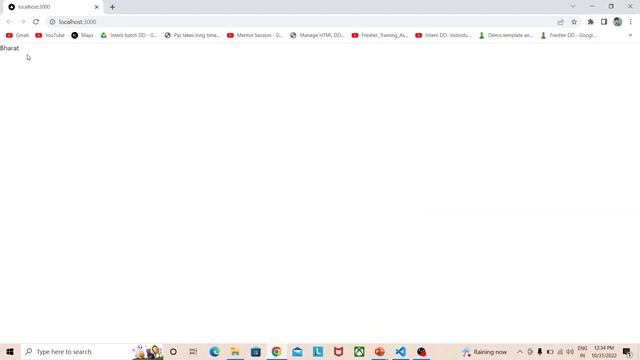Click the microphone tray icon
The height and width of the screenshot is (360, 640).
pyautogui.click(x=540, y=351)
